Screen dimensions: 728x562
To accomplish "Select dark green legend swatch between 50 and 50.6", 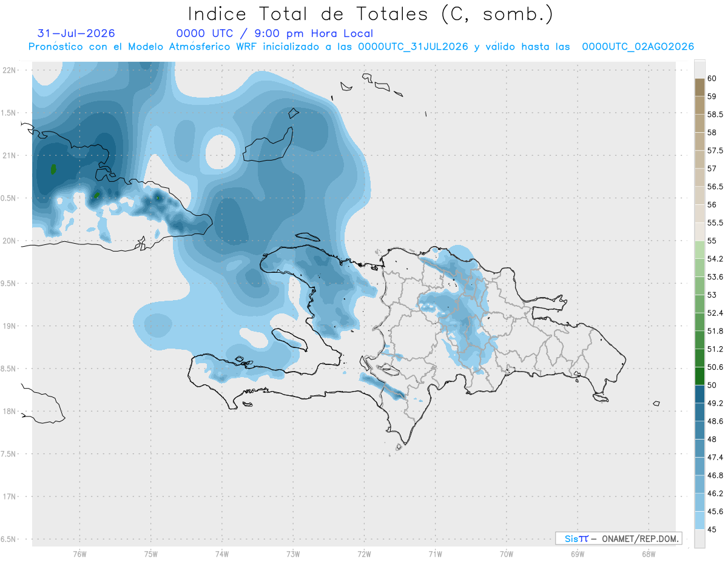I will tap(699, 376).
